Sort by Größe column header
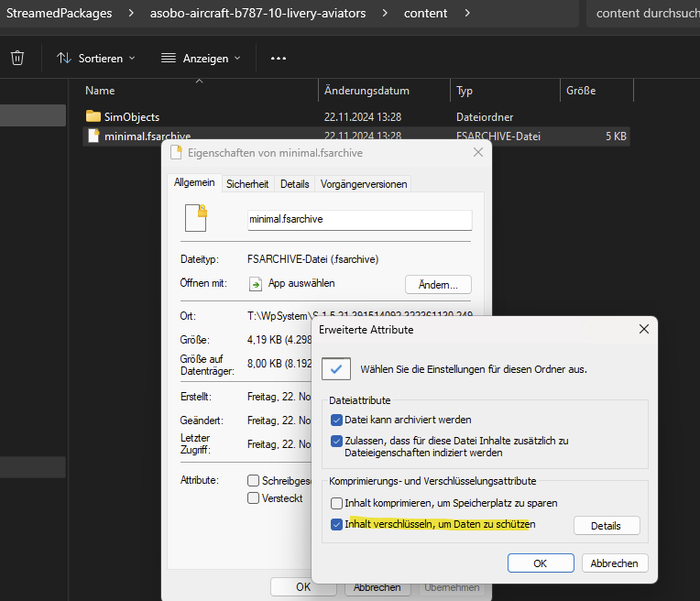This screenshot has width=700, height=601. 596,90
